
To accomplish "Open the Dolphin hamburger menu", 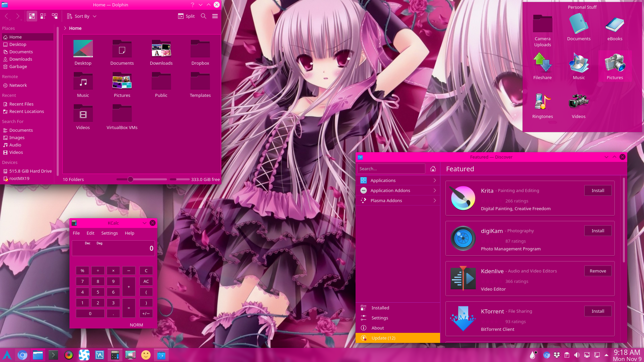I will 215,16.
